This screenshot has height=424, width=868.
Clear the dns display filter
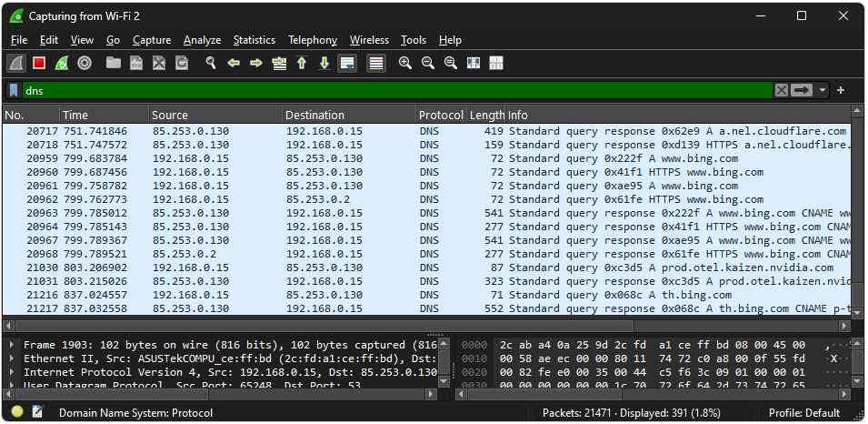[782, 90]
